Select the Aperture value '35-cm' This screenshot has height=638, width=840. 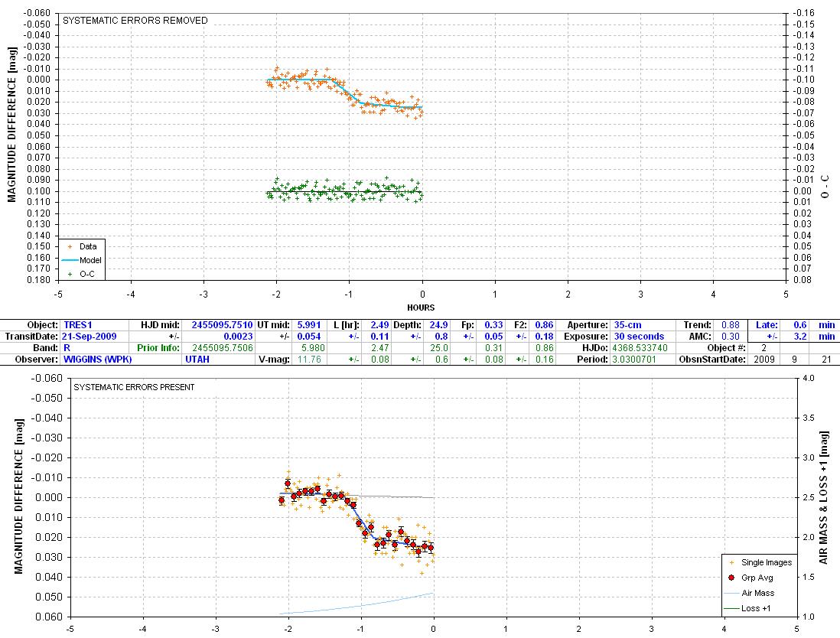tap(627, 324)
